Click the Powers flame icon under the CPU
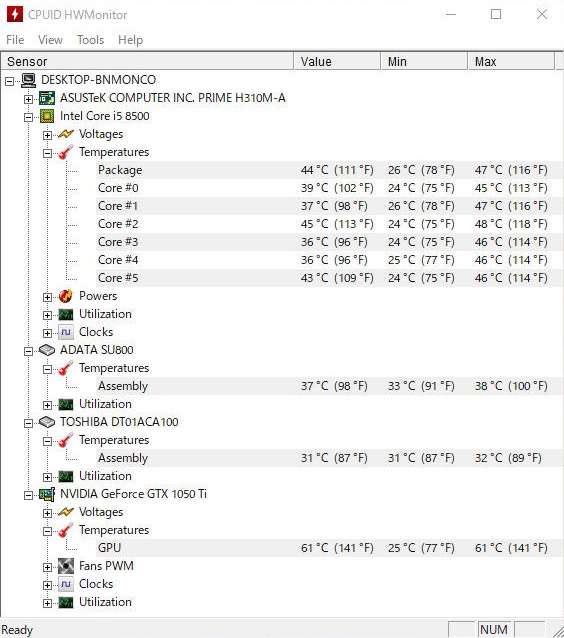The width and height of the screenshot is (564, 638). point(66,296)
